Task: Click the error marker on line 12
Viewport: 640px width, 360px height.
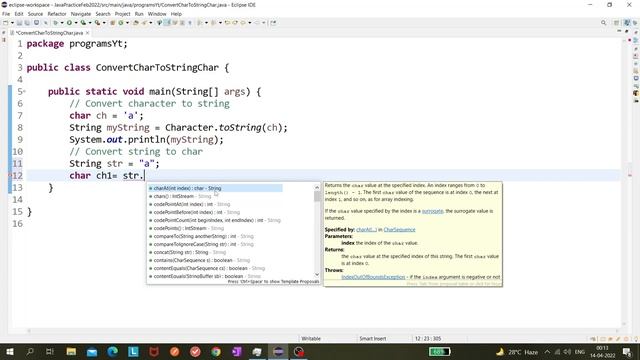Action: (x=10, y=176)
